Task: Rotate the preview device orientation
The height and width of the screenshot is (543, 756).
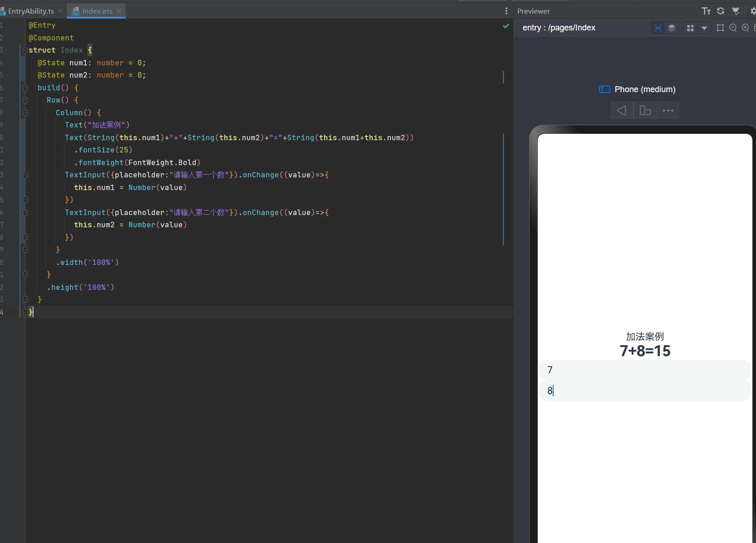Action: point(645,110)
